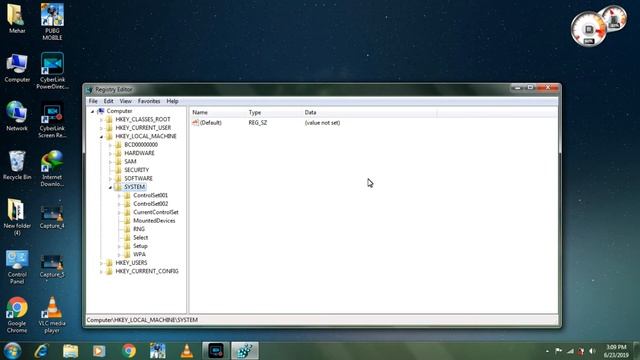This screenshot has height=360, width=640.
Task: Open the Help menu
Action: (x=172, y=101)
